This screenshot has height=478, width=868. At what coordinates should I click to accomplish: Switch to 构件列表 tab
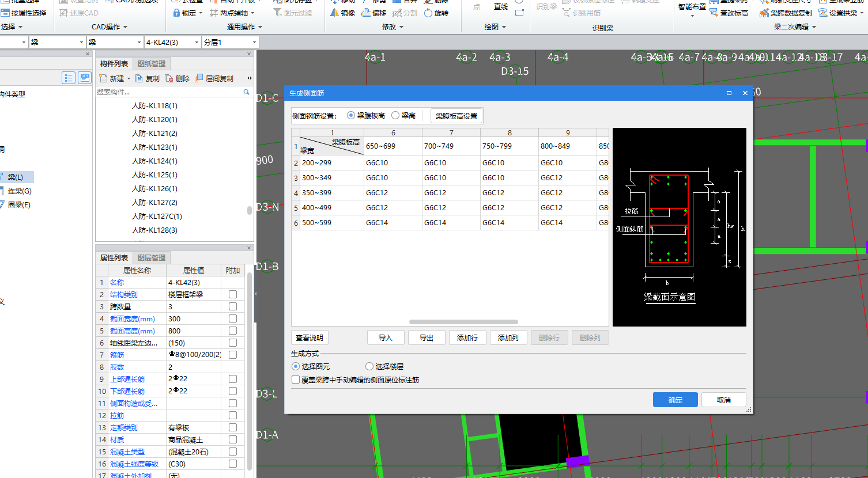(114, 64)
